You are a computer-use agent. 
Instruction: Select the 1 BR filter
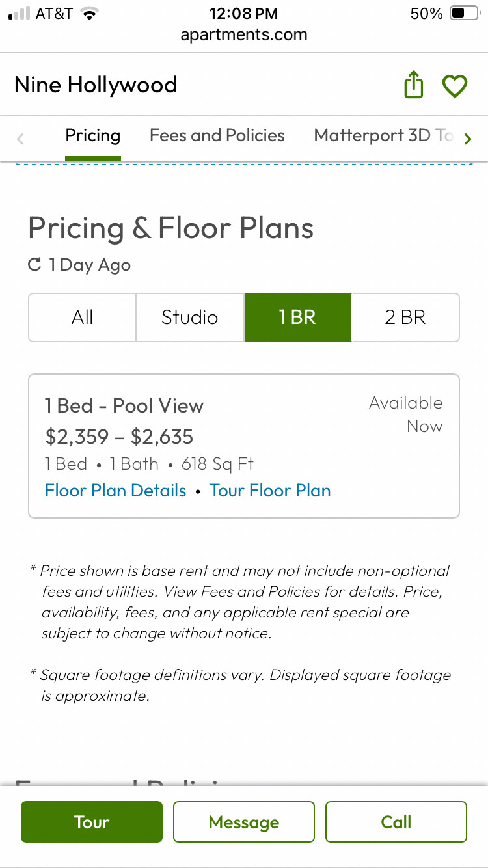pyautogui.click(x=298, y=318)
